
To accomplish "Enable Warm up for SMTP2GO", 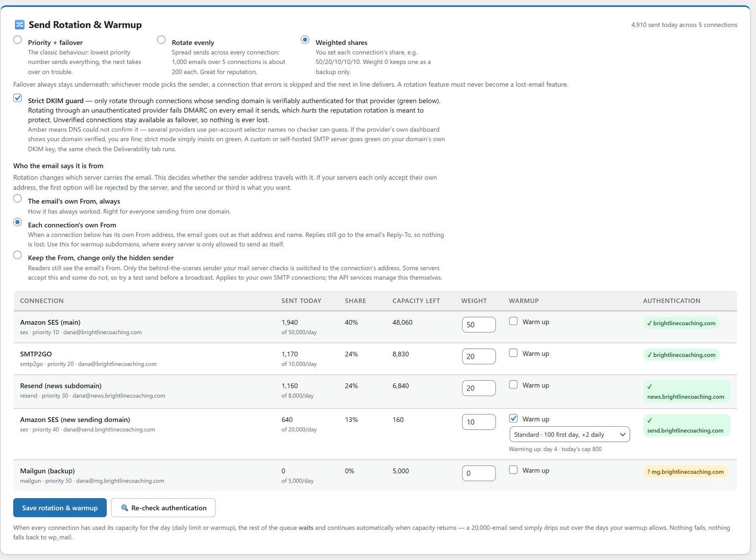I will tap(513, 353).
